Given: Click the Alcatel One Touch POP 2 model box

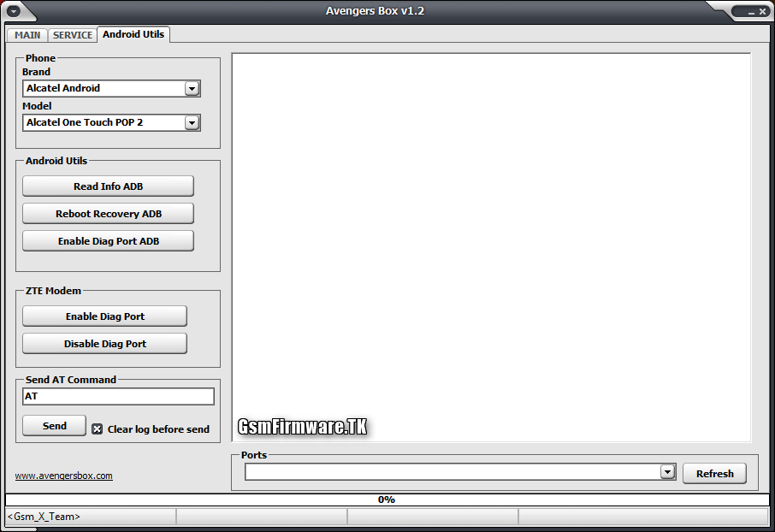Looking at the screenshot, I should pos(111,122).
